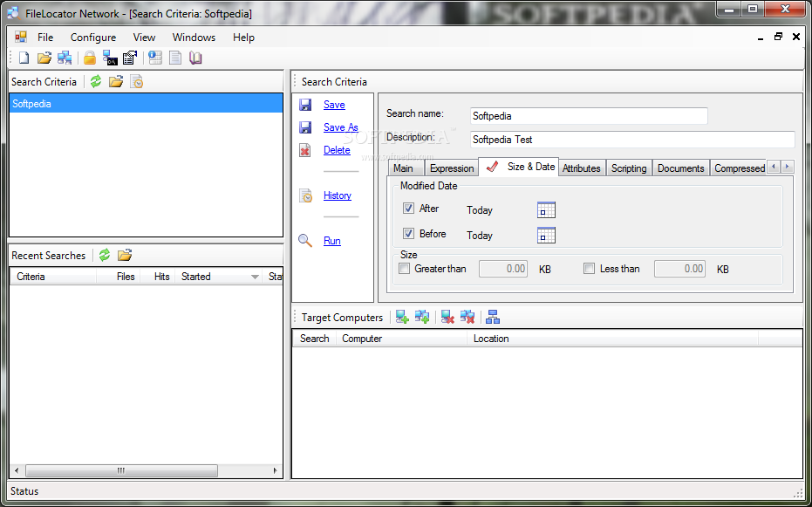812x507 pixels.
Task: Open the Windows menu
Action: click(194, 38)
